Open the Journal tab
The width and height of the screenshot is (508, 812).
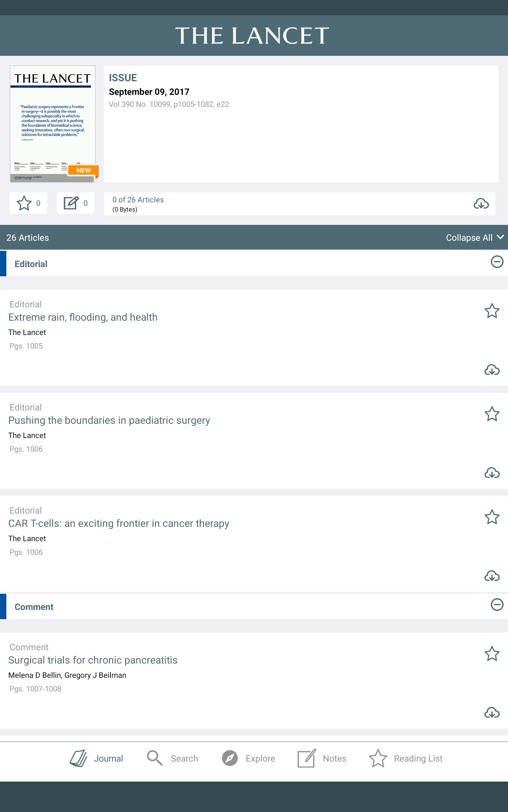97,758
